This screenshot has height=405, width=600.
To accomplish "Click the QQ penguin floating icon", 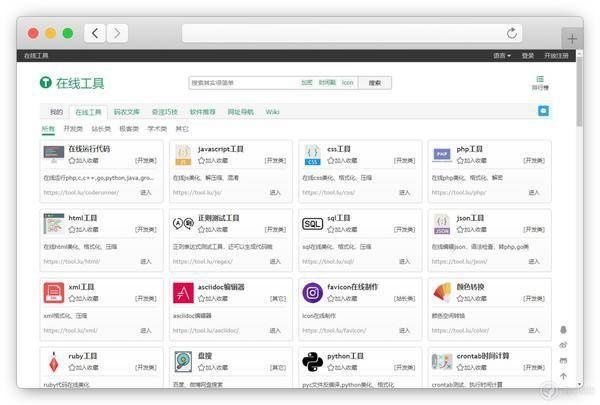I will point(563,330).
